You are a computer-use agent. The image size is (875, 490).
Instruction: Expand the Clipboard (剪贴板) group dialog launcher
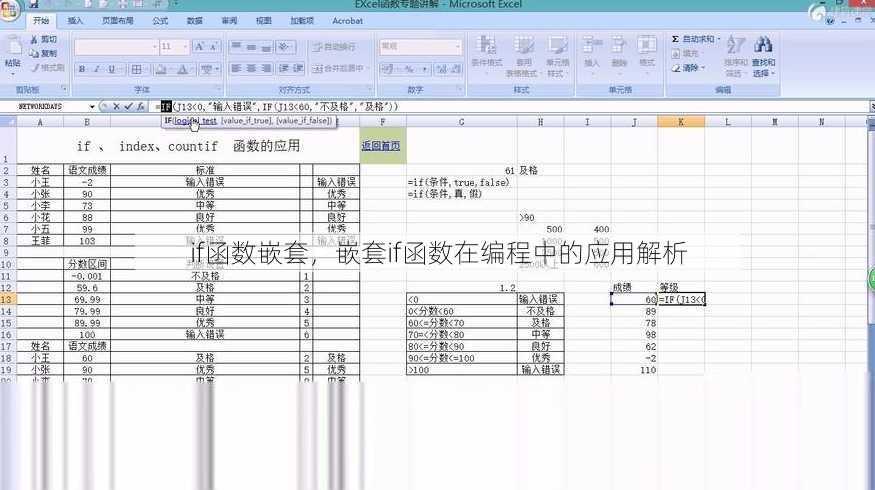pos(64,89)
